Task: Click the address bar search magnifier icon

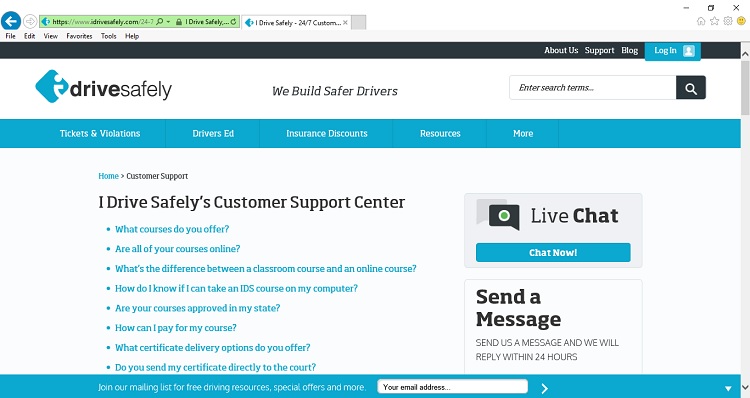Action: click(160, 22)
